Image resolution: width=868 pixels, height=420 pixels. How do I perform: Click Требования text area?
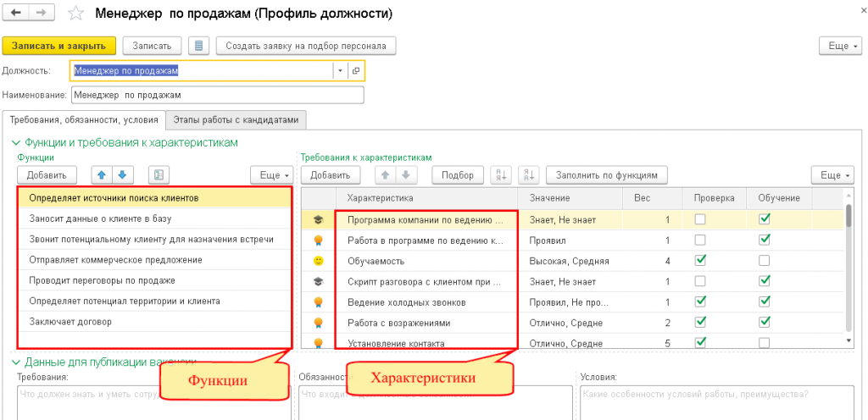pyautogui.click(x=153, y=402)
